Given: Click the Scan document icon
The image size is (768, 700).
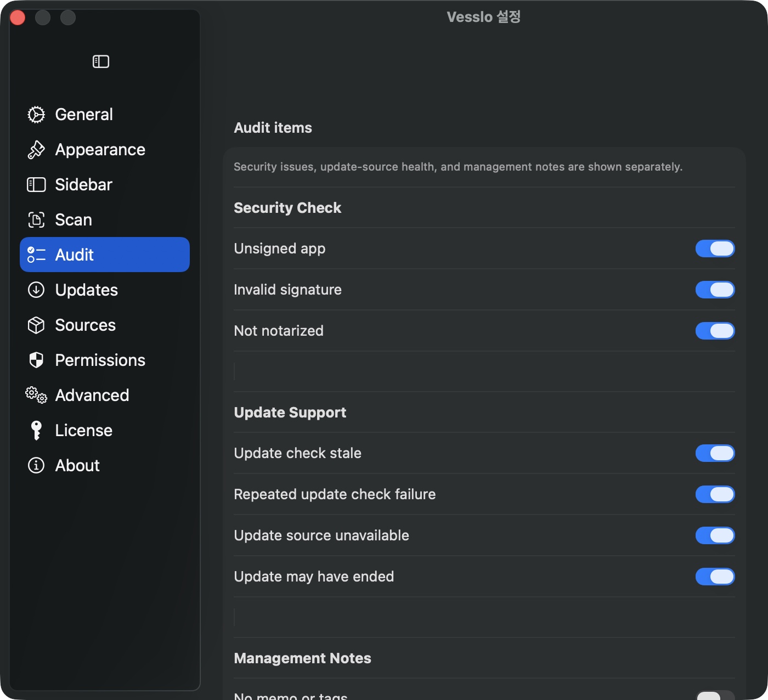Looking at the screenshot, I should (x=36, y=220).
